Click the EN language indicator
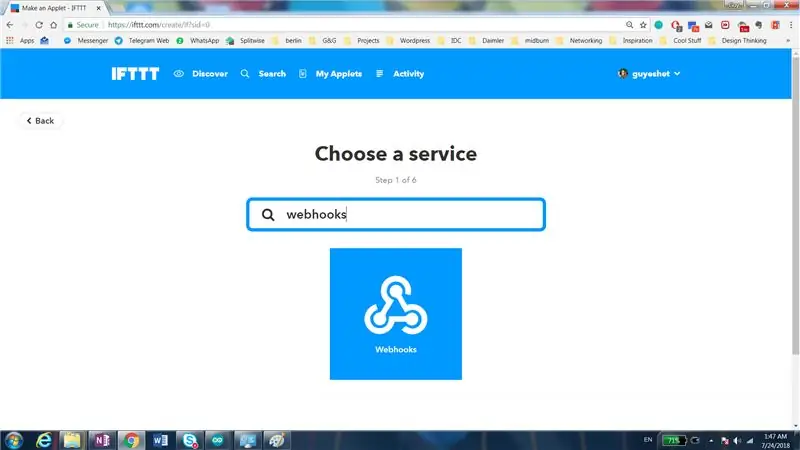This screenshot has height=450, width=800. pyautogui.click(x=647, y=440)
